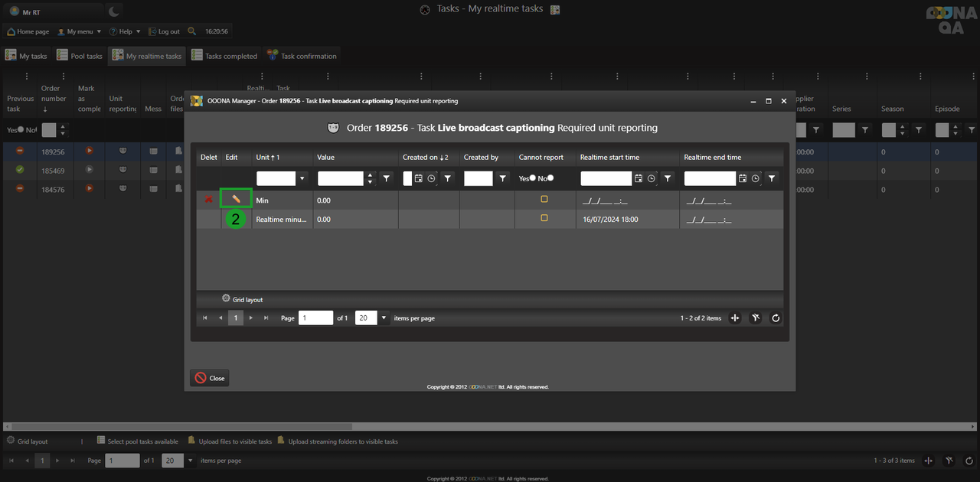Image resolution: width=980 pixels, height=482 pixels.
Task: Expand the Unit column filter dropdown
Action: [302, 178]
